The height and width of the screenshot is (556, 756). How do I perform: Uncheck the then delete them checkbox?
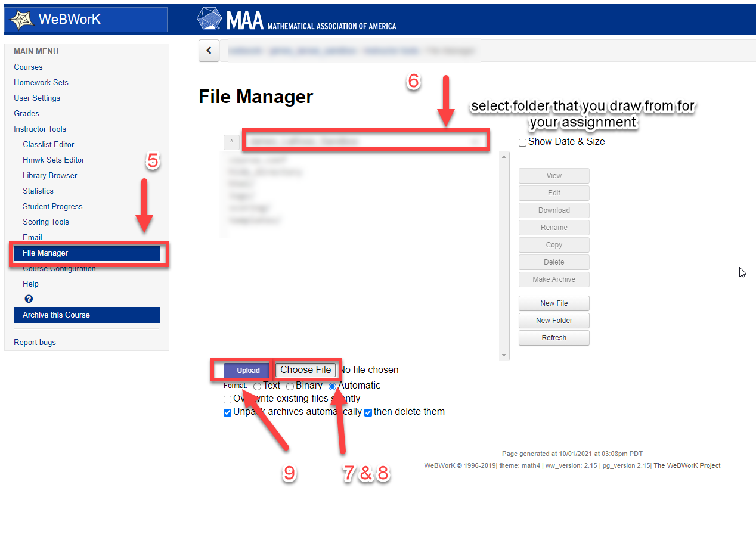tap(368, 412)
